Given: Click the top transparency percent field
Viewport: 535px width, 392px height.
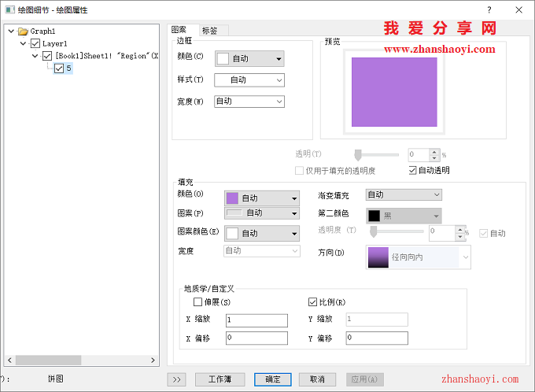Looking at the screenshot, I should [x=419, y=155].
